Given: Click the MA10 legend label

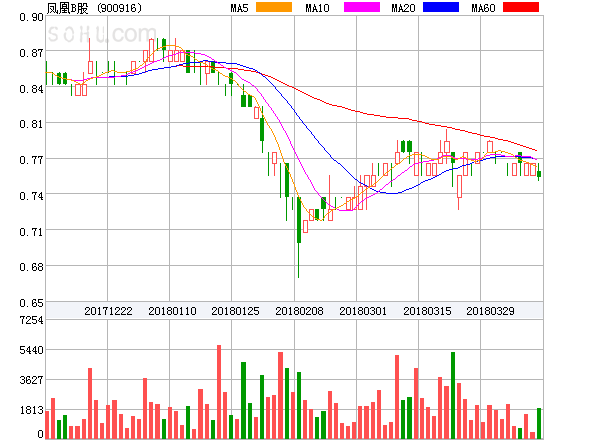Looking at the screenshot, I should (317, 8).
